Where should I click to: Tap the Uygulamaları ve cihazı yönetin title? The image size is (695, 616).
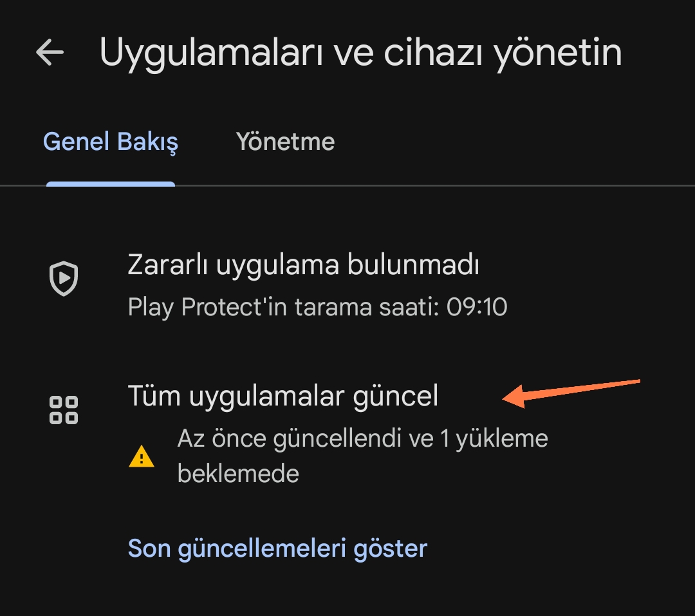pyautogui.click(x=361, y=53)
